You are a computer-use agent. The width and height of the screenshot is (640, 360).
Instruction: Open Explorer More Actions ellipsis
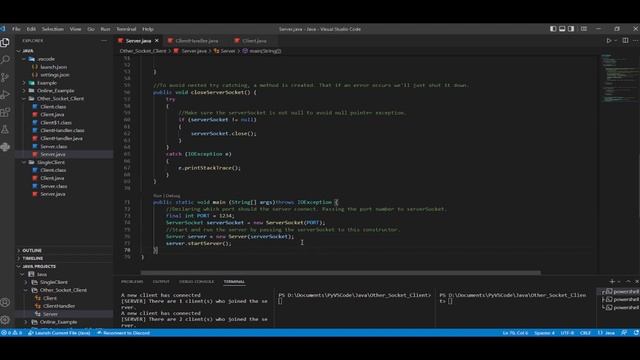click(x=104, y=41)
